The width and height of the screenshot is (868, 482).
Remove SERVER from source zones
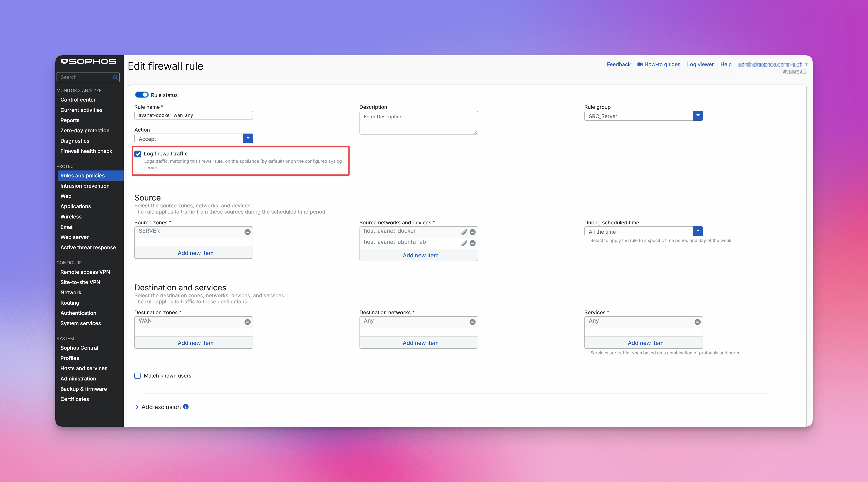point(247,232)
